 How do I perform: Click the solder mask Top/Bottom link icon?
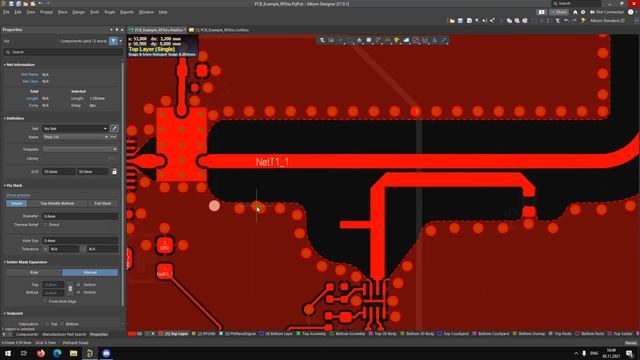70,288
